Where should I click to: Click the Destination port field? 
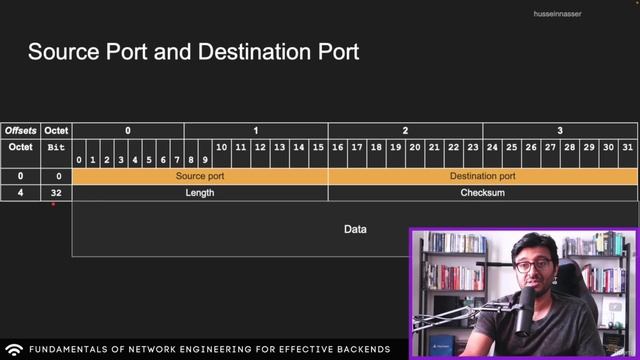coord(482,176)
